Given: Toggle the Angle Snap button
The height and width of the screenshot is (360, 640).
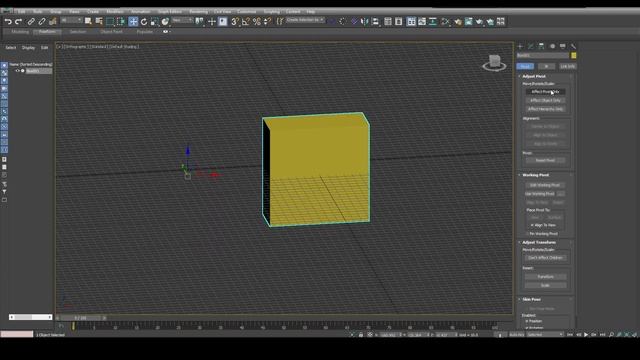Looking at the screenshot, I should [x=246, y=22].
